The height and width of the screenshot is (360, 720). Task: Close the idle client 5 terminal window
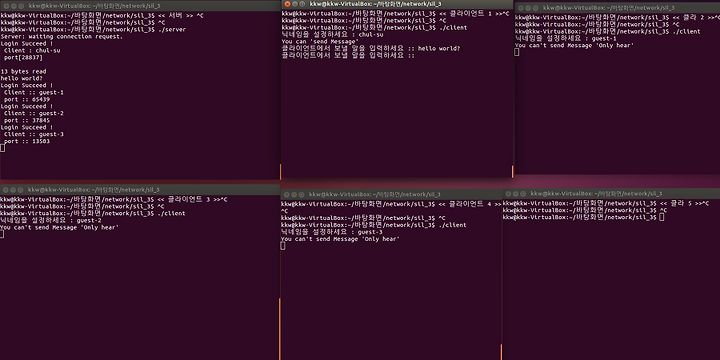508,194
